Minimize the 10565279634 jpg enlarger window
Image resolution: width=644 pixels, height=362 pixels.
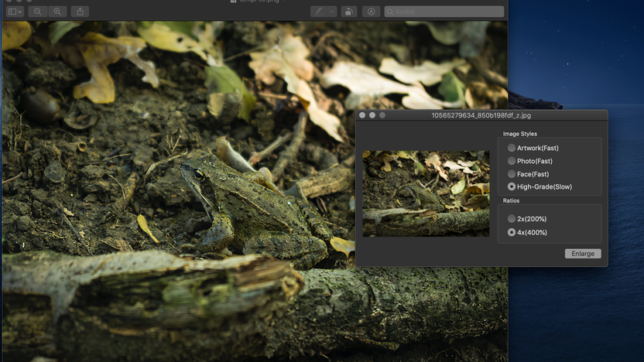[x=372, y=115]
